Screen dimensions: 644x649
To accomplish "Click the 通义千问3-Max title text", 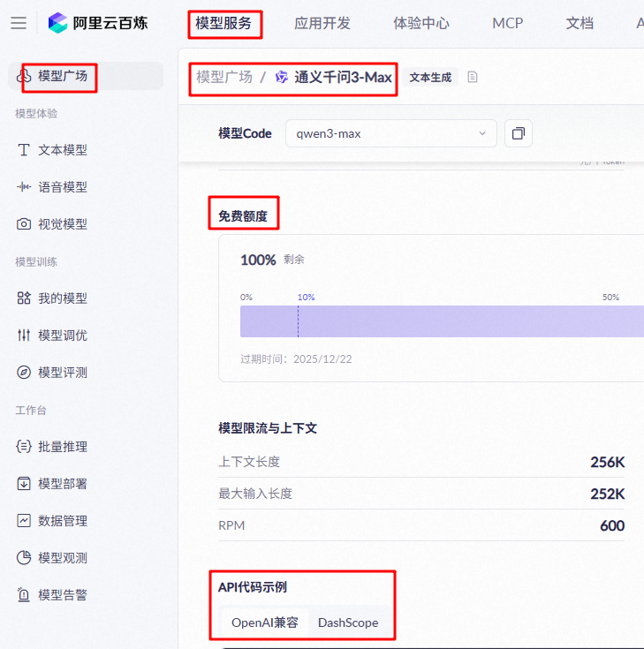I will [343, 77].
